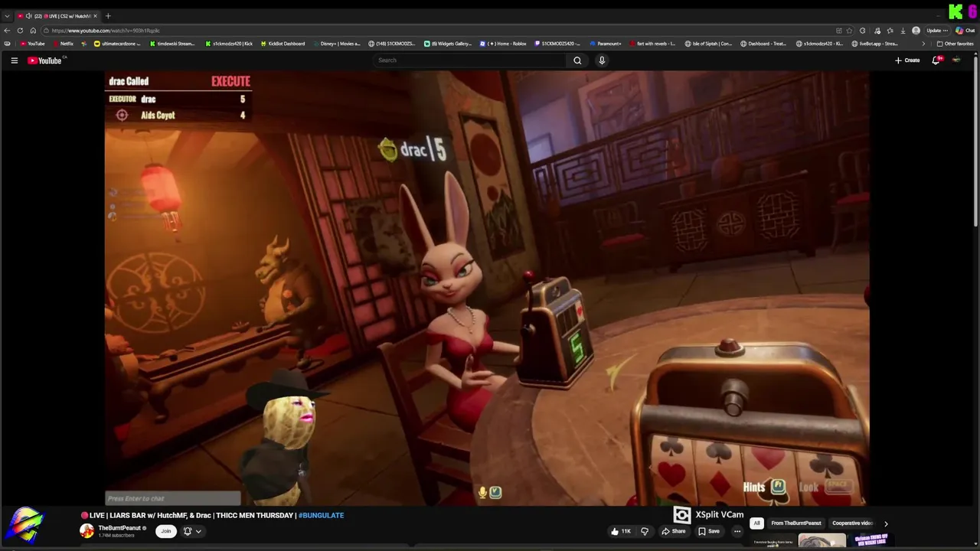Open the browser profile avatar
The image size is (980, 551).
pos(916,31)
